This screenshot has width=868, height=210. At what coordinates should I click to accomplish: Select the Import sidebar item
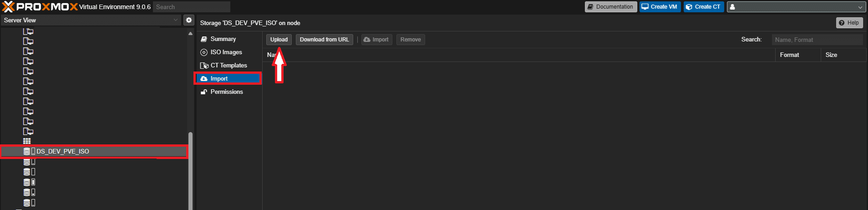[219, 79]
